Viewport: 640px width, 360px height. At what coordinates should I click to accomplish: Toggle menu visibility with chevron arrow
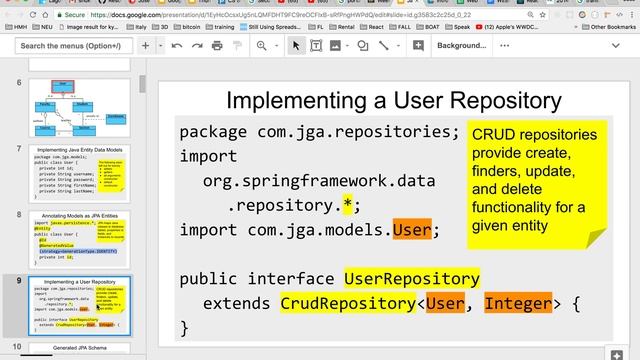pos(616,46)
